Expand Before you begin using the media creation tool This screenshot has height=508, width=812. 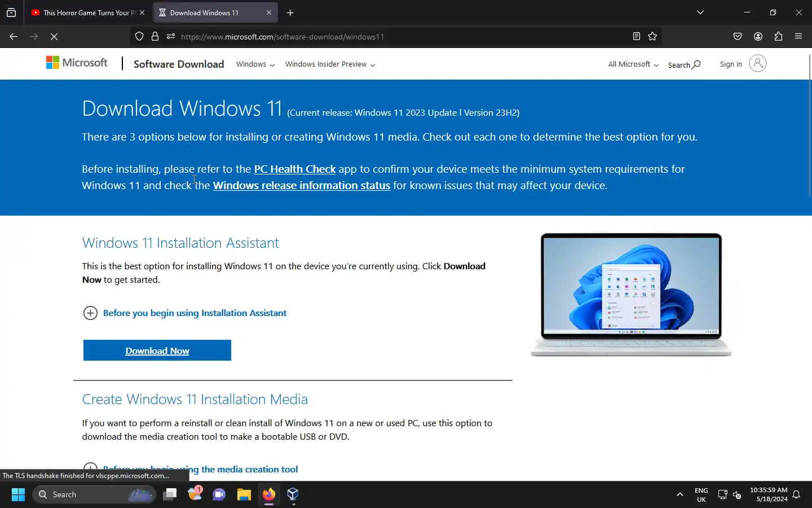191,469
